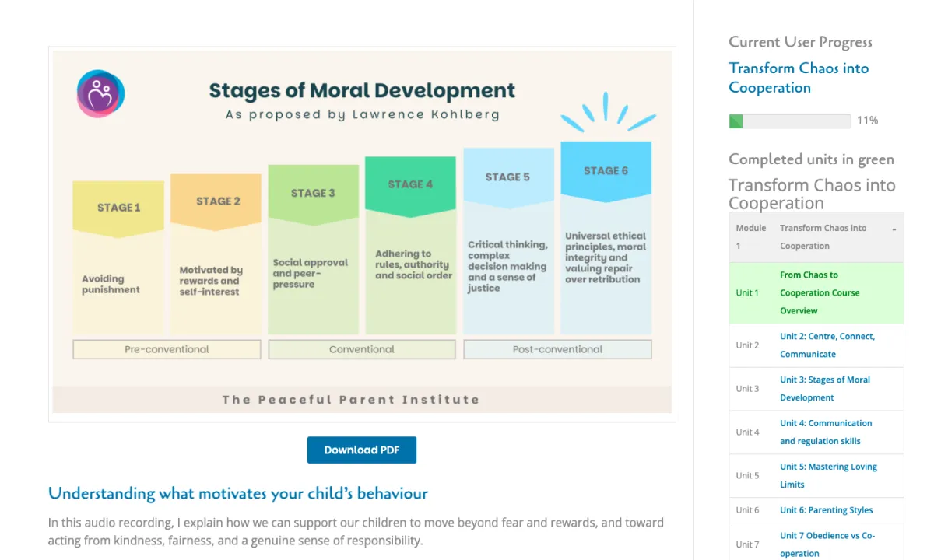Image resolution: width=934 pixels, height=560 pixels.
Task: Click the 11% course progress bar
Action: [789, 121]
